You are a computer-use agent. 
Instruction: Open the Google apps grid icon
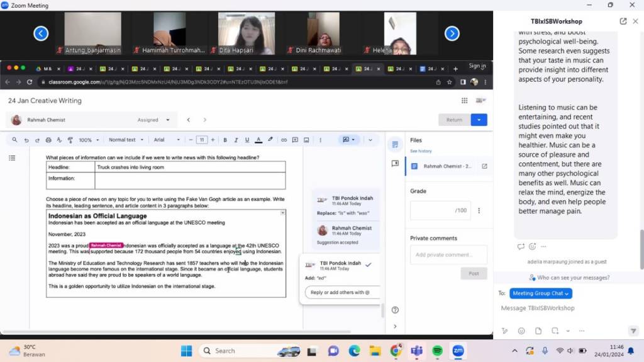(464, 100)
